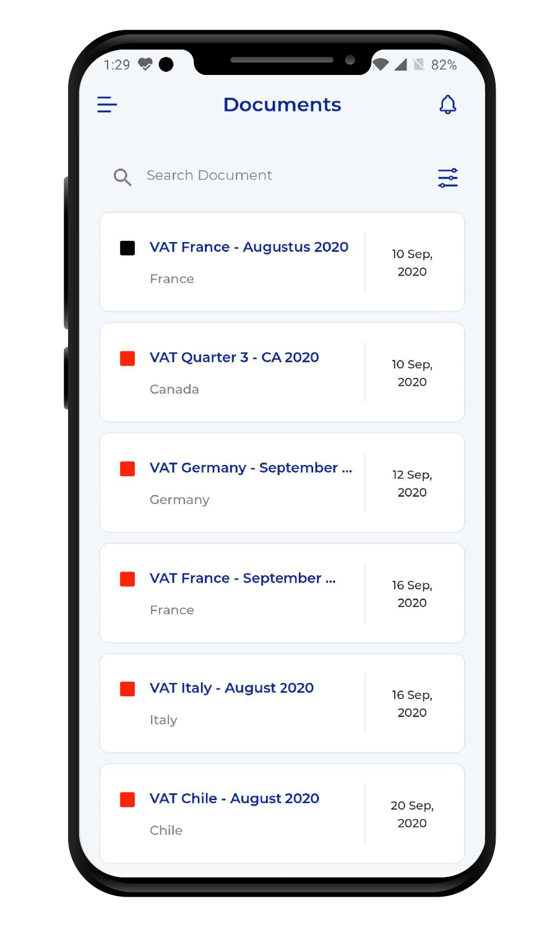This screenshot has width=560, height=927.
Task: Open VAT France - Augustus 2020 document
Action: pyautogui.click(x=249, y=247)
